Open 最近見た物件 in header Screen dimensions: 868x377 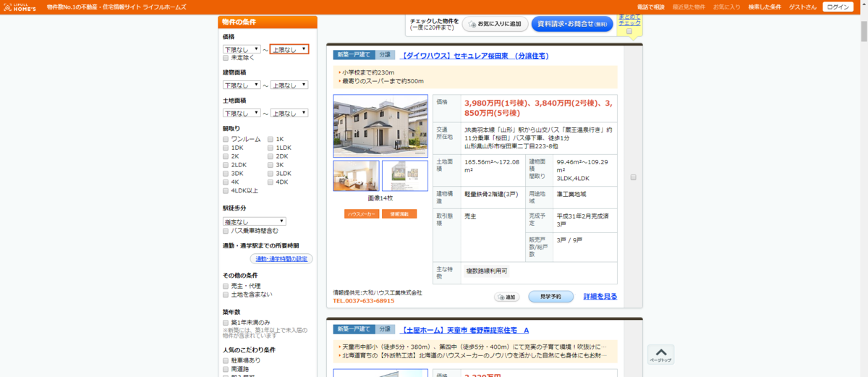pos(689,7)
